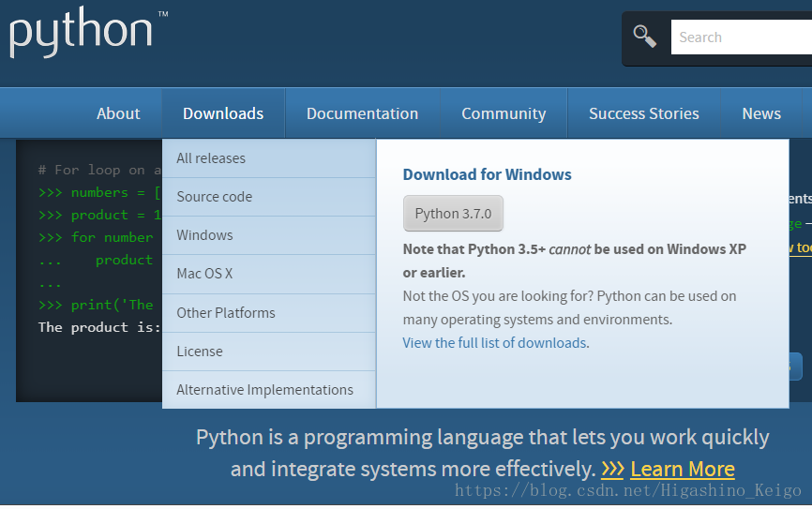812x509 pixels.
Task: Select the Mac OS X entry
Action: coord(269,274)
